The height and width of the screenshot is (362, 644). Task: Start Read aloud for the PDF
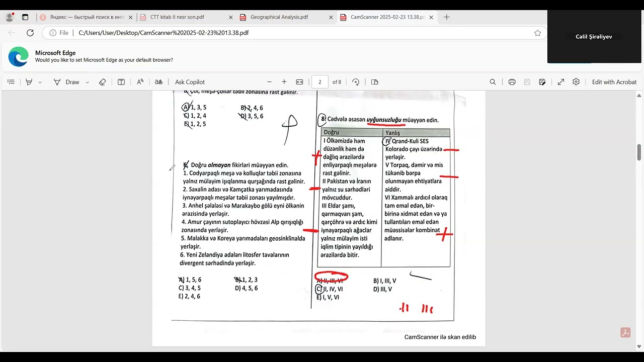pyautogui.click(x=140, y=82)
